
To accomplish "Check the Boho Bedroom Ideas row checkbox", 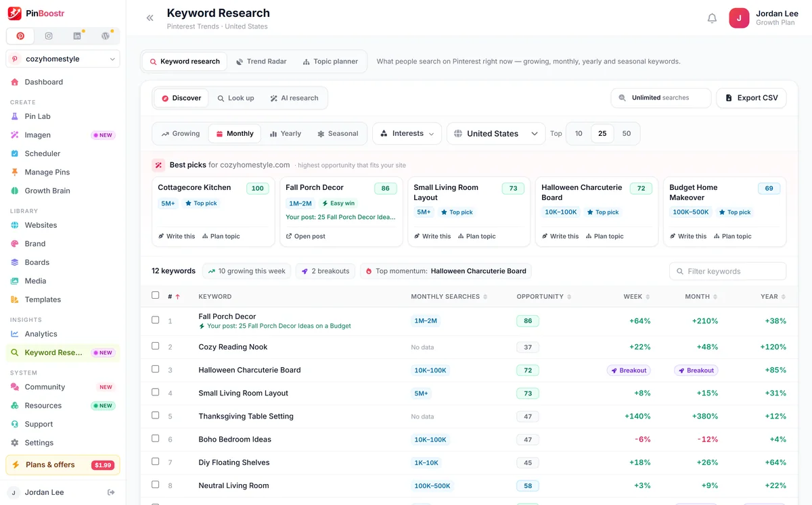I will [x=156, y=438].
